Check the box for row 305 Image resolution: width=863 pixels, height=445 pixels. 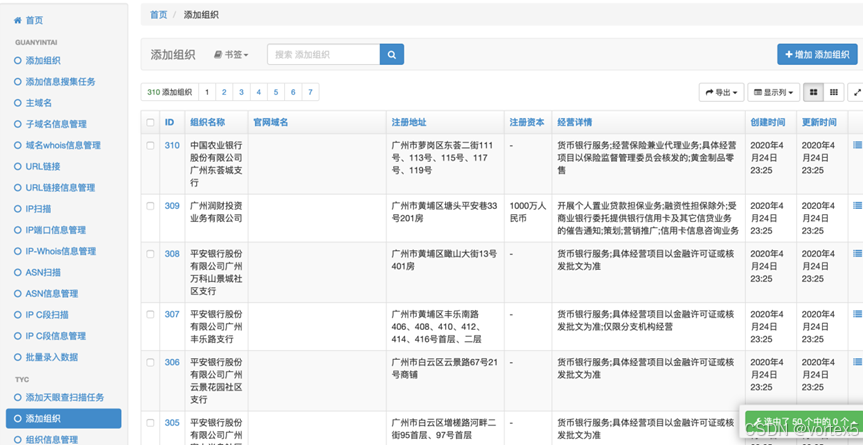(x=150, y=423)
